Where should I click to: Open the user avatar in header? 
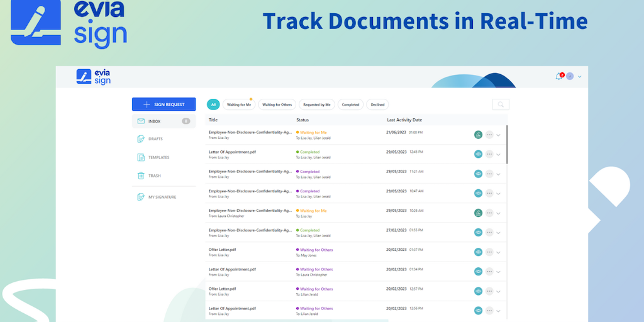570,77
